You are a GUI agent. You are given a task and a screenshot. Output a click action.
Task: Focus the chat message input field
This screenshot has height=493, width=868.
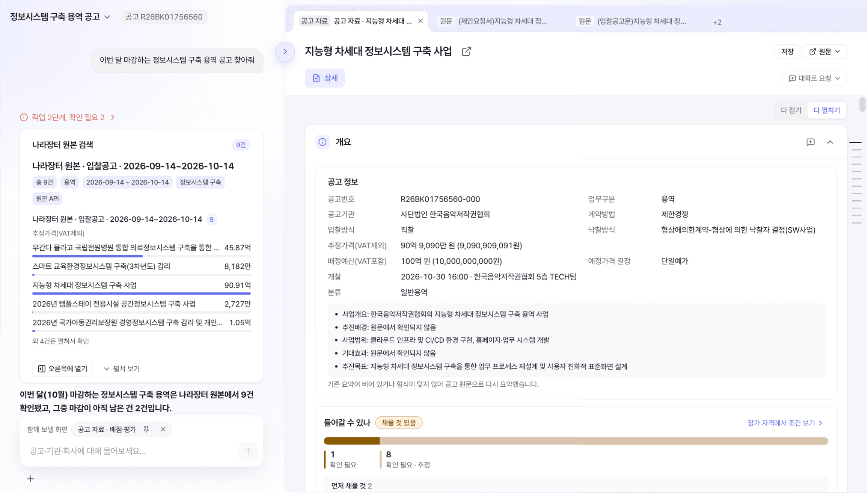click(131, 451)
